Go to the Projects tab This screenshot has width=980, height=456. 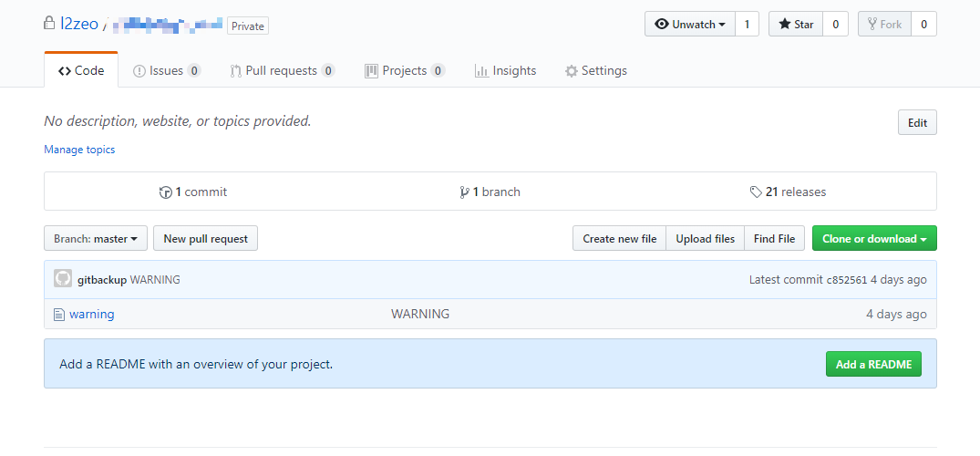404,71
